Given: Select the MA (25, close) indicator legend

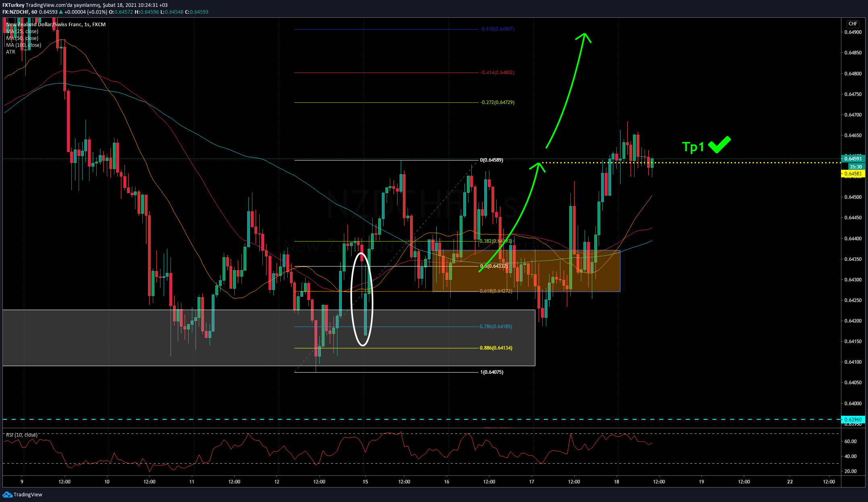Looking at the screenshot, I should [x=22, y=31].
